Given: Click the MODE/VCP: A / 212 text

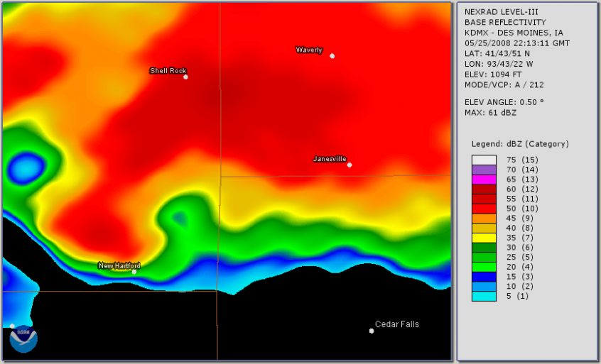Looking at the screenshot, I should (504, 84).
